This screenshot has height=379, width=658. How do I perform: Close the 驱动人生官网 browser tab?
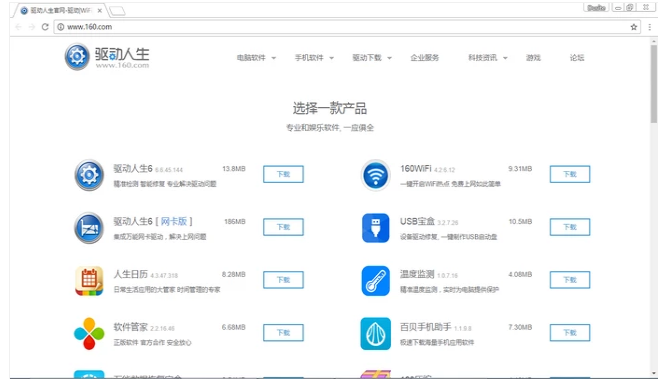point(99,10)
